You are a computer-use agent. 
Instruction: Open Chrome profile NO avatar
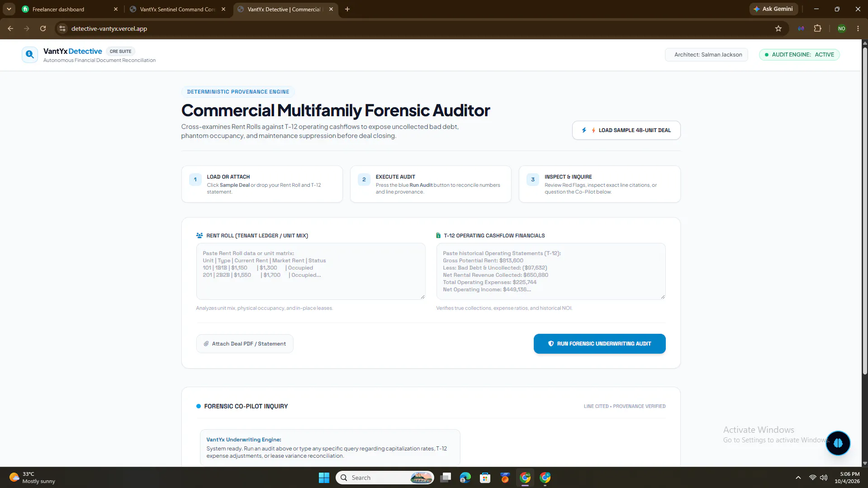click(841, 28)
